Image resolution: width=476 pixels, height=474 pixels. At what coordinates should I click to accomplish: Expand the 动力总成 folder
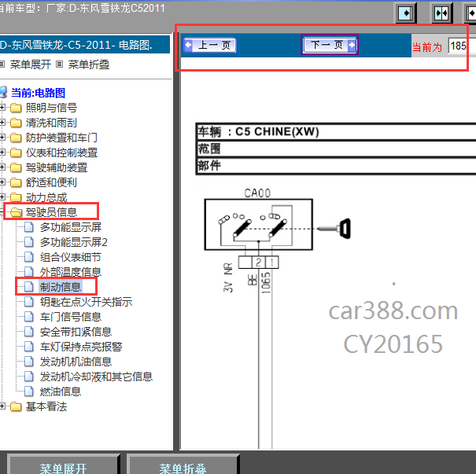(2, 197)
